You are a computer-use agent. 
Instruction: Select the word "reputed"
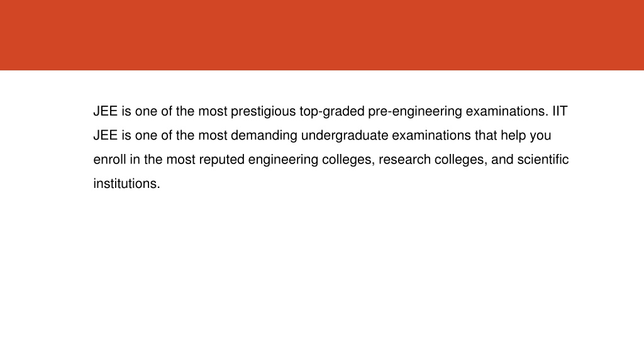pos(222,160)
